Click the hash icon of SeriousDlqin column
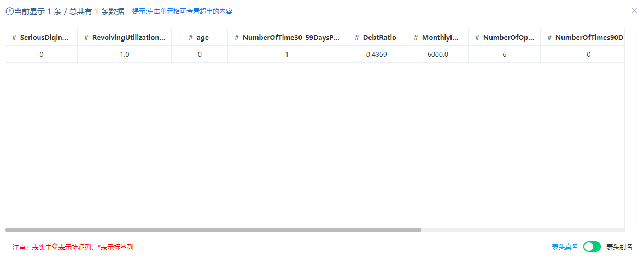This screenshot has height=259, width=644. [14, 38]
